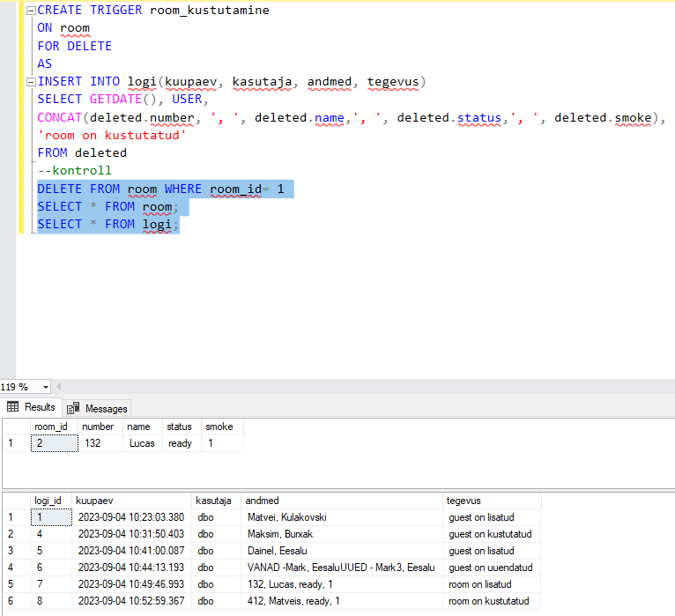Click the DELETE FROM room line
Viewport: 675px width, 616px height.
coord(161,189)
